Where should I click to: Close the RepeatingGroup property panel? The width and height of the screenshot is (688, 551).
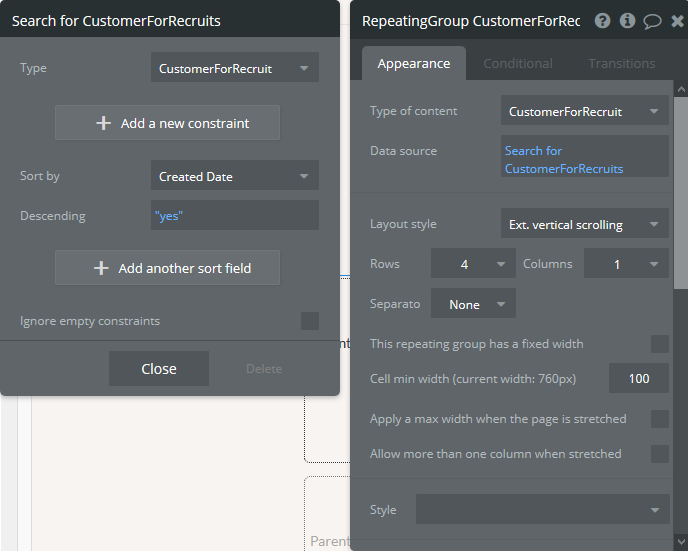[x=677, y=21]
